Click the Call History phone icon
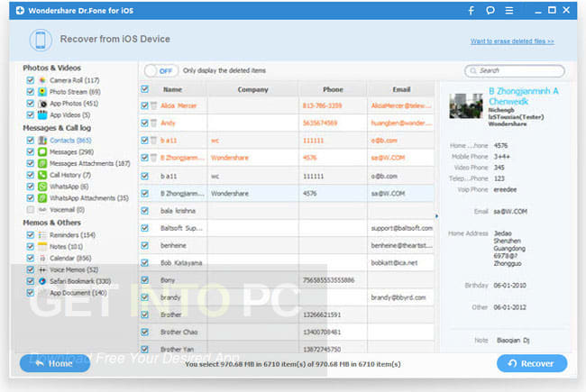The width and height of the screenshot is (586, 392). click(42, 175)
